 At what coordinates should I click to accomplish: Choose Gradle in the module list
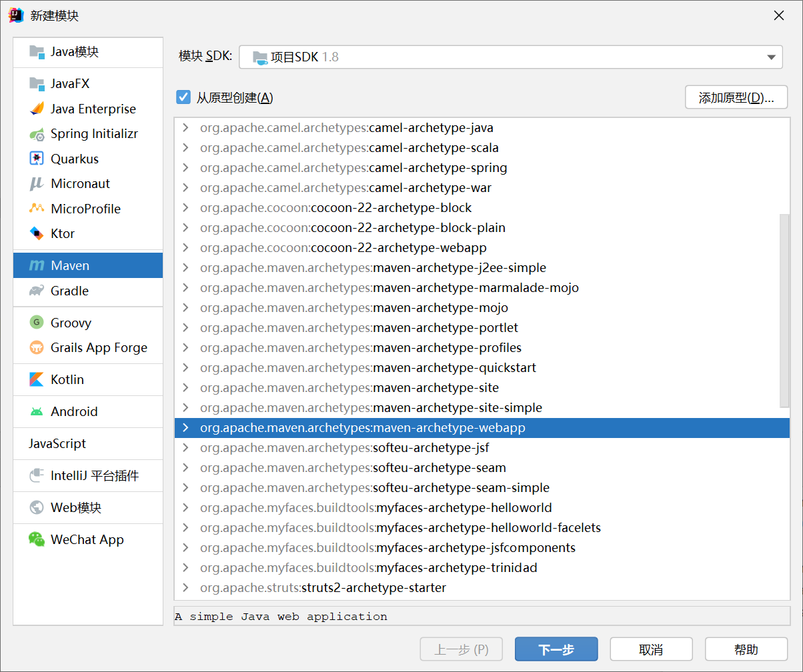[x=88, y=291]
